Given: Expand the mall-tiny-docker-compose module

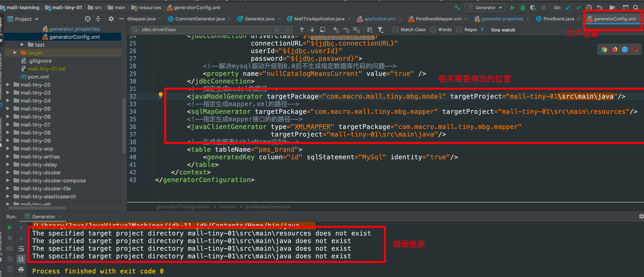Looking at the screenshot, I should pos(8,180).
